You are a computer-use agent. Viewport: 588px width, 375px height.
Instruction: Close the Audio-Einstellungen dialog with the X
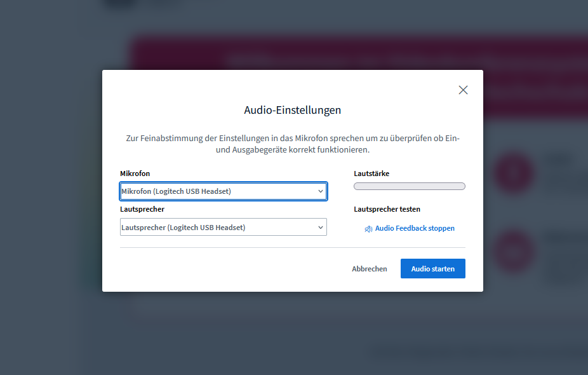463,90
